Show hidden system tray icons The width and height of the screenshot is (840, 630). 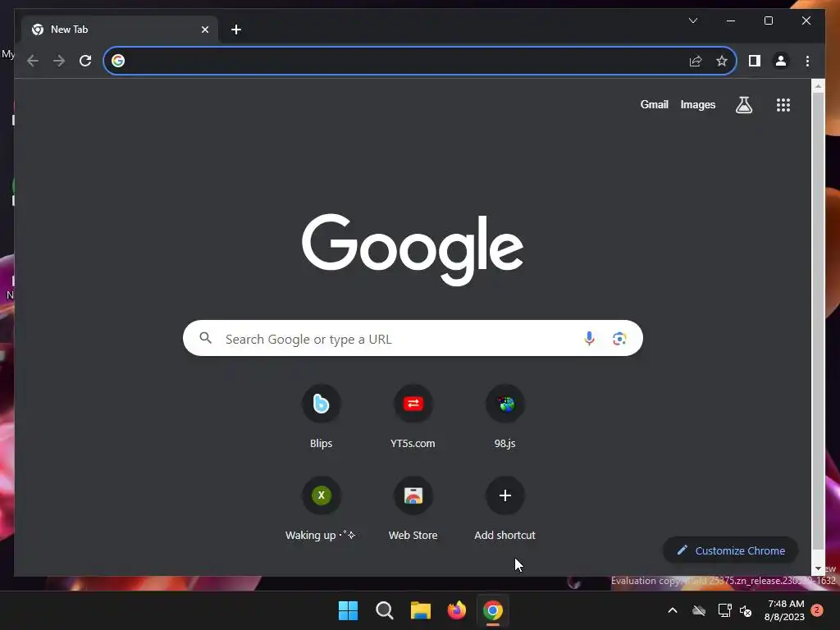coord(673,610)
